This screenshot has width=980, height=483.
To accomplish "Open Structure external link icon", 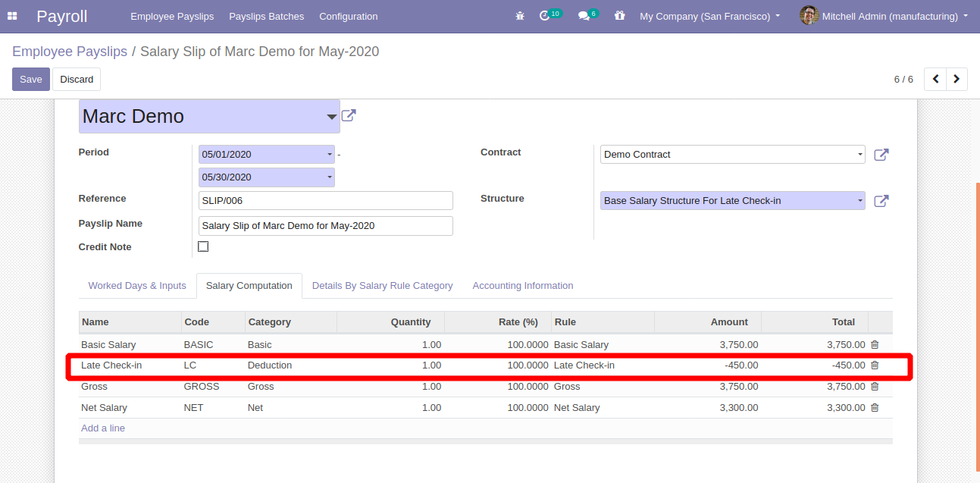I will point(881,201).
